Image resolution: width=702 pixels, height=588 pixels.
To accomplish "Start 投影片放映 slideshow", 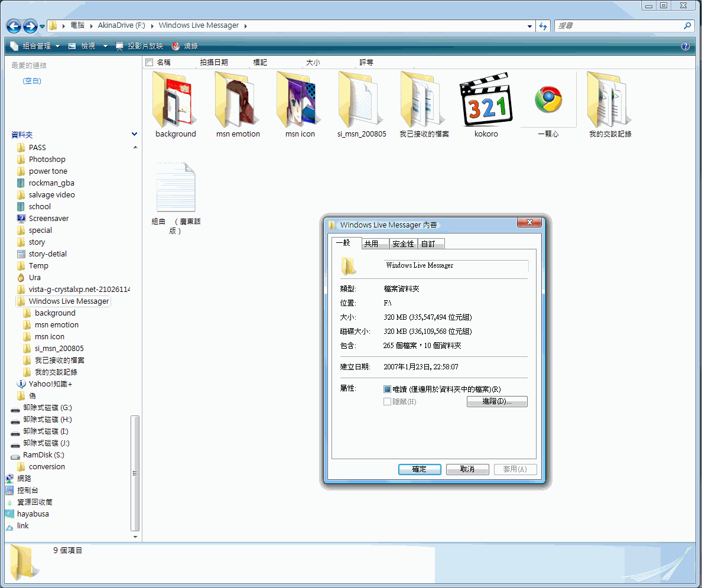I will 139,46.
